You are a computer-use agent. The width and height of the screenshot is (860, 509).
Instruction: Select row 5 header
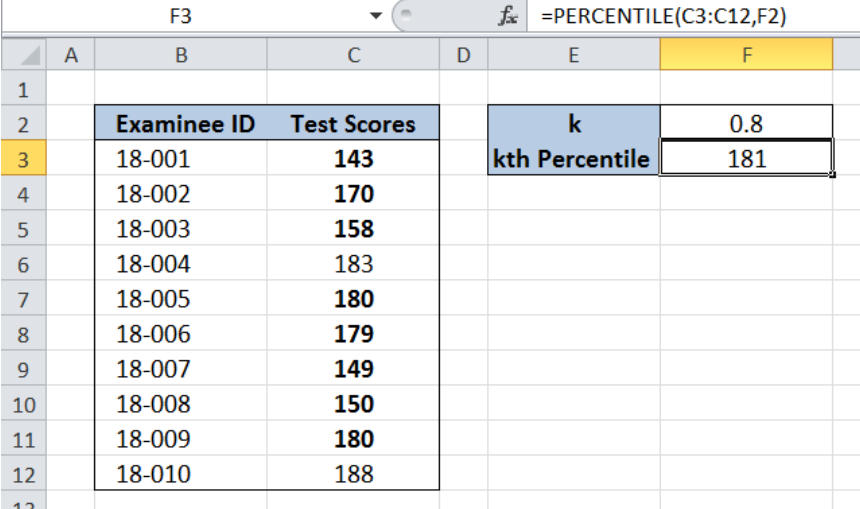[x=24, y=229]
